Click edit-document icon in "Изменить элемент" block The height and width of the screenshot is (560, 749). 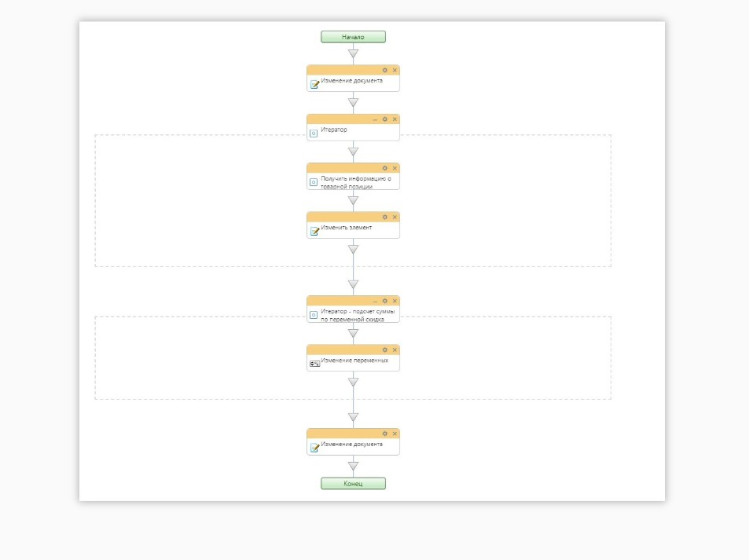tap(314, 232)
